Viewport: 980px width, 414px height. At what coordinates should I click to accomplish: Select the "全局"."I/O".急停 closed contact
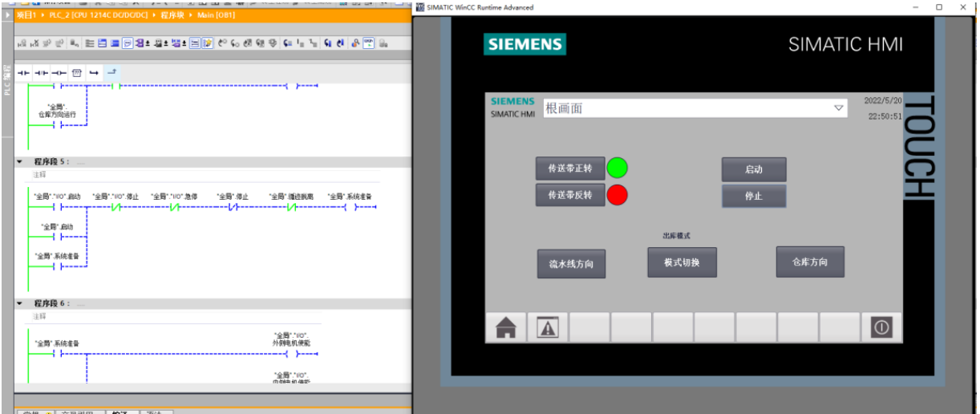click(175, 207)
